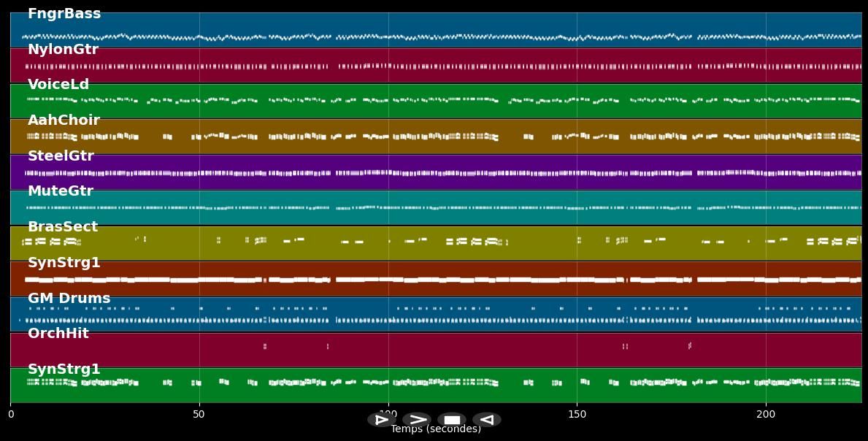Click the 200 tick on the time axis

pyautogui.click(x=766, y=415)
